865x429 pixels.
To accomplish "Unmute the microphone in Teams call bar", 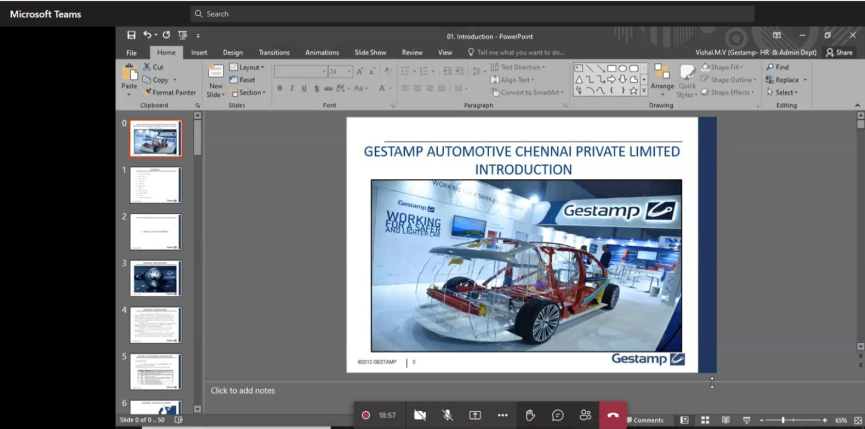I will tap(447, 415).
